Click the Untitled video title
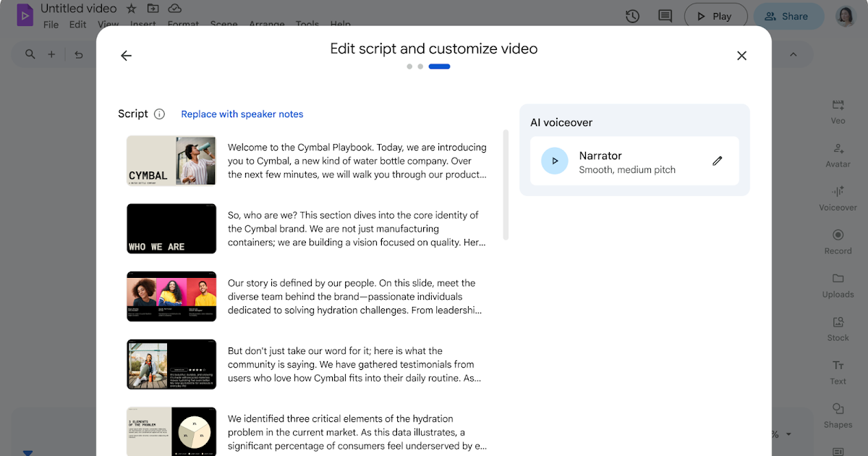 click(78, 9)
